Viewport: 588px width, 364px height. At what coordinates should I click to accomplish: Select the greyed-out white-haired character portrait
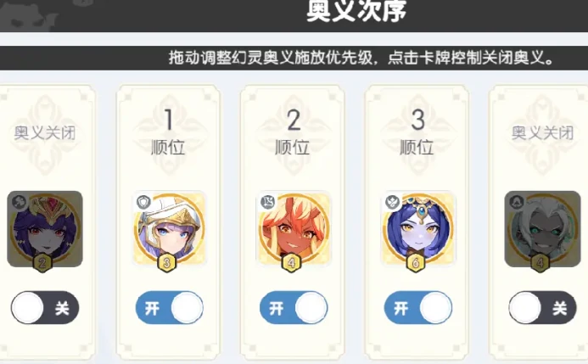click(x=542, y=229)
